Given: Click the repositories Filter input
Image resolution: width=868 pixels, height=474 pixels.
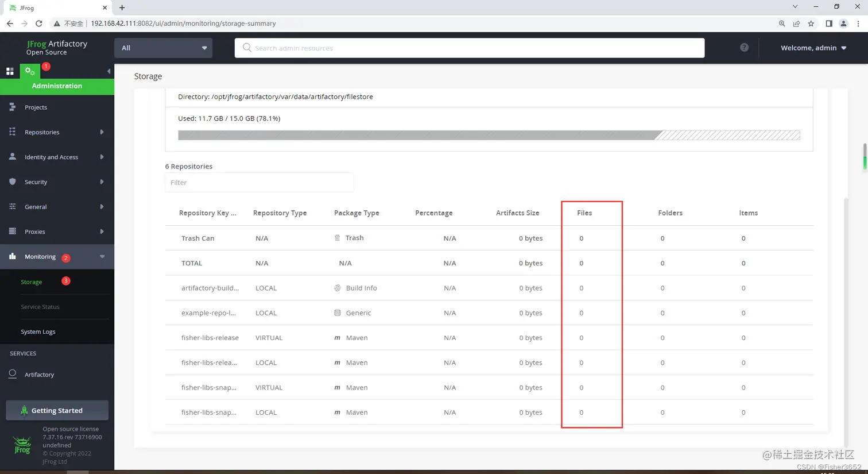Looking at the screenshot, I should coord(259,182).
